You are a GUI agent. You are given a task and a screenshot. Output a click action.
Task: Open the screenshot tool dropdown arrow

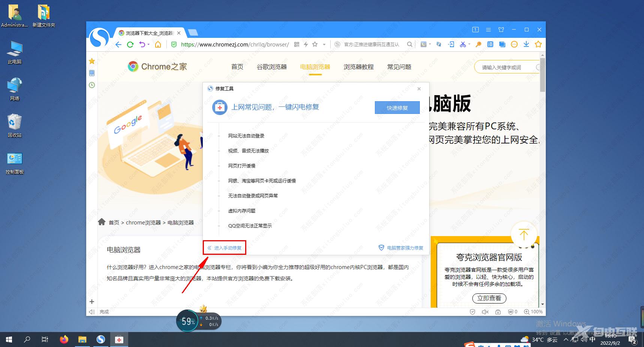469,44
